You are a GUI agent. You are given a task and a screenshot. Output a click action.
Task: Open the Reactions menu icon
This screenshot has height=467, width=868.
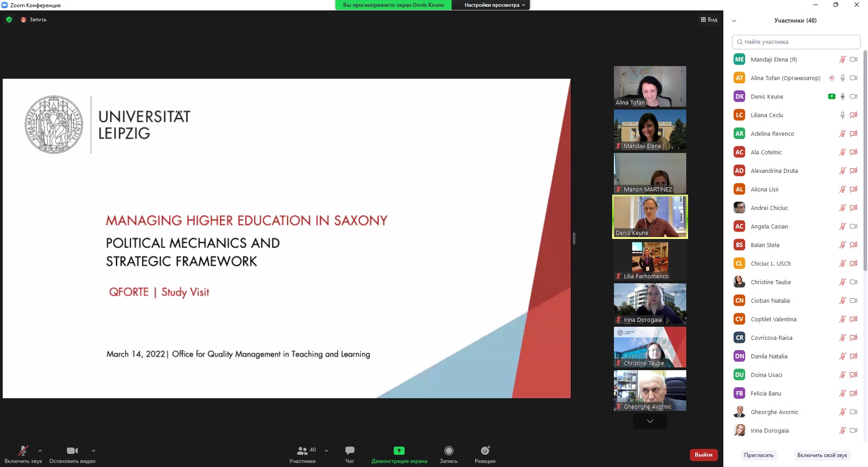485,451
